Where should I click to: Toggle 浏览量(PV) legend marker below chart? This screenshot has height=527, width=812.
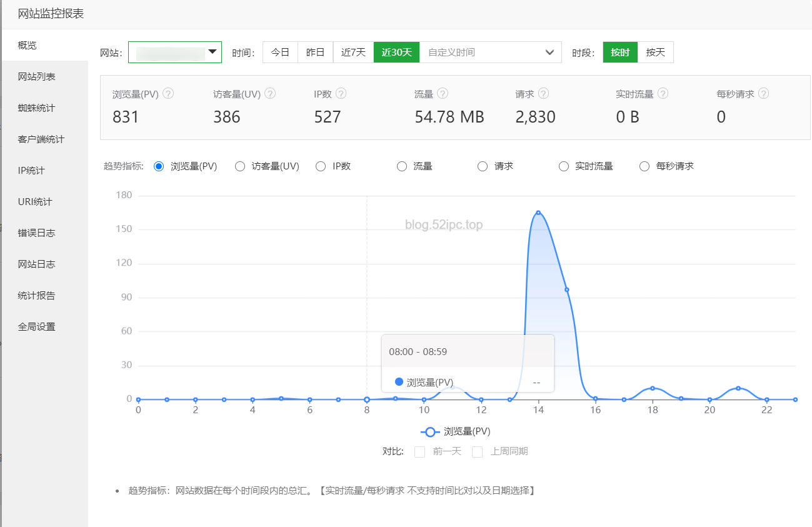[429, 432]
